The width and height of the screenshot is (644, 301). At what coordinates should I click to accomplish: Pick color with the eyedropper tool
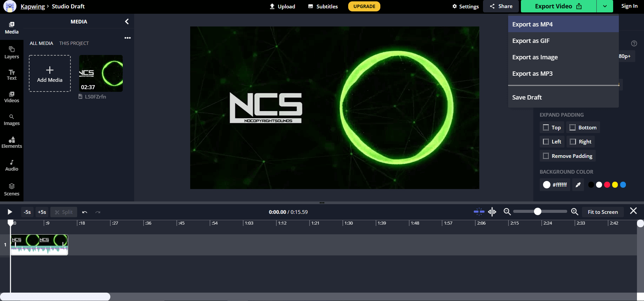tap(578, 185)
